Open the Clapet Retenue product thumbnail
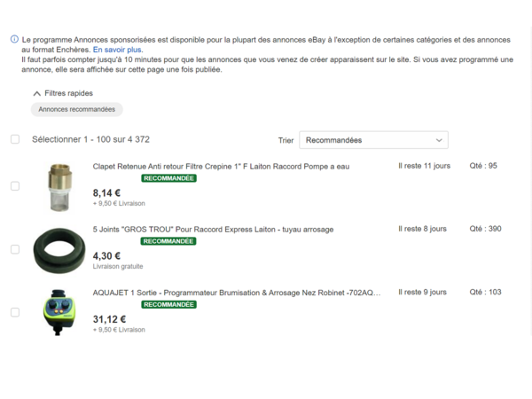 click(59, 187)
